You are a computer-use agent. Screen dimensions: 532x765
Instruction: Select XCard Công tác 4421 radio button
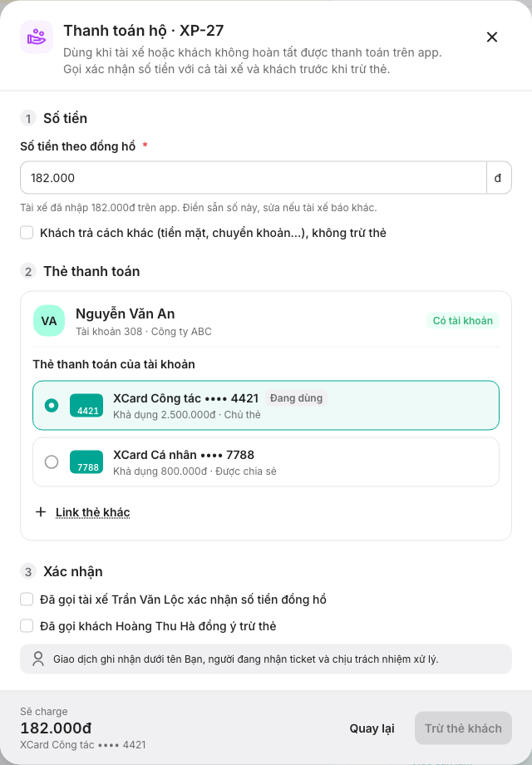click(52, 406)
